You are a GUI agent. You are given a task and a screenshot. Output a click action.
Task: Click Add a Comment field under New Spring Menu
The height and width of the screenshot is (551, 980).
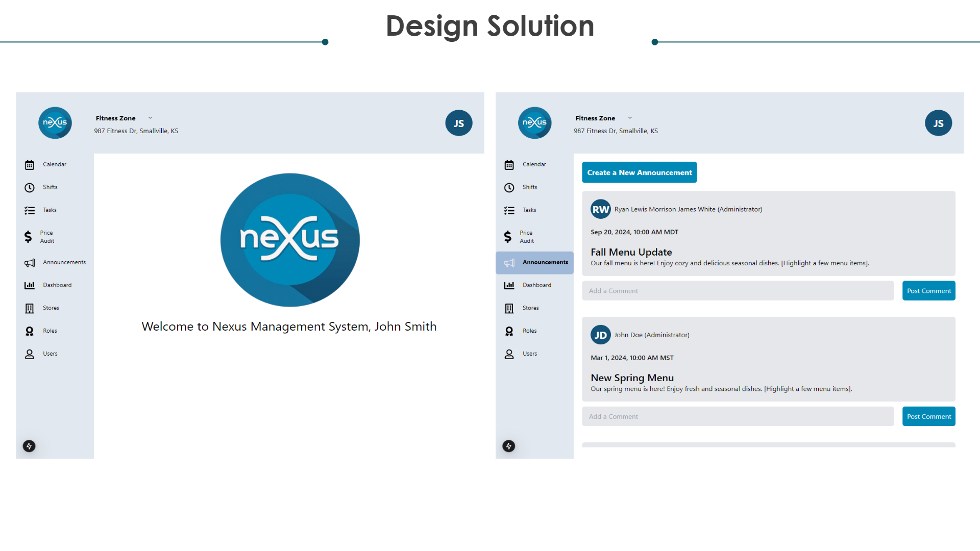738,416
